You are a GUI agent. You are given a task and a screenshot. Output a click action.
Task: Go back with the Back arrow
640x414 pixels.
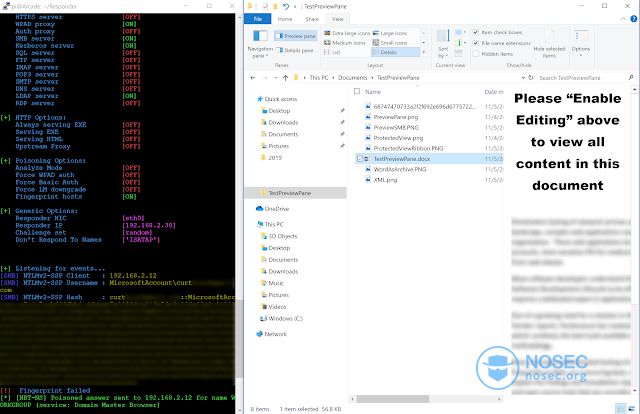coord(253,78)
